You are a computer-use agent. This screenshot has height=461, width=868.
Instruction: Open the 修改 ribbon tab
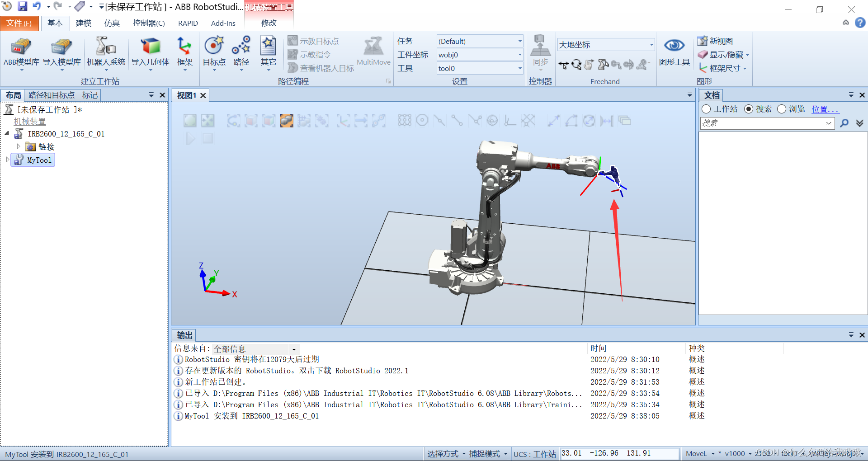click(x=269, y=23)
